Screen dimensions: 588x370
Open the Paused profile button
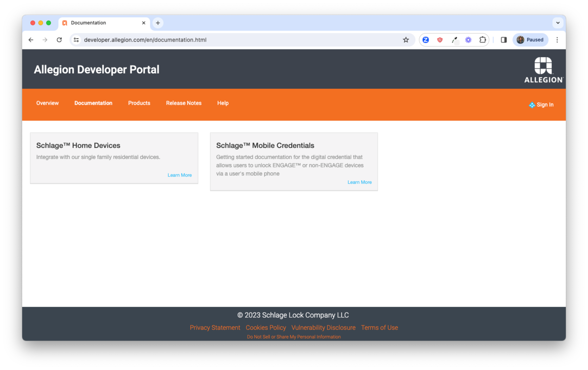click(530, 40)
